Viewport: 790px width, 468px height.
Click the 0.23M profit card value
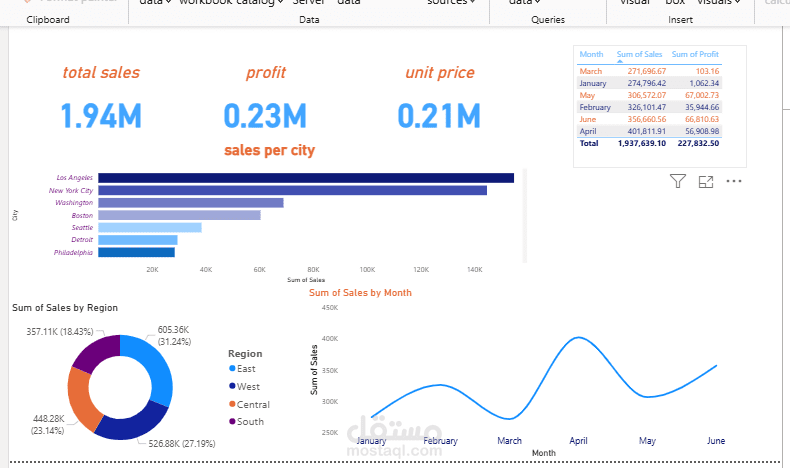(x=265, y=116)
